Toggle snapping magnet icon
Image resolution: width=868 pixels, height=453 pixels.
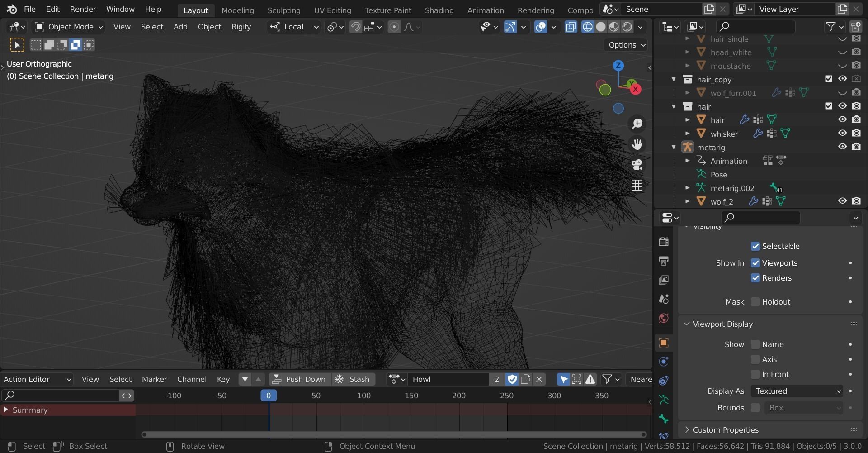tap(356, 27)
